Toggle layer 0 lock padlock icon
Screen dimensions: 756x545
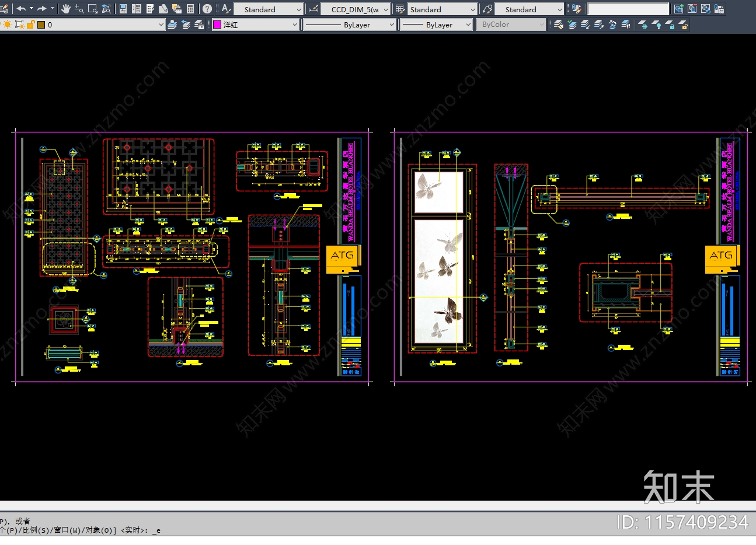(30, 25)
